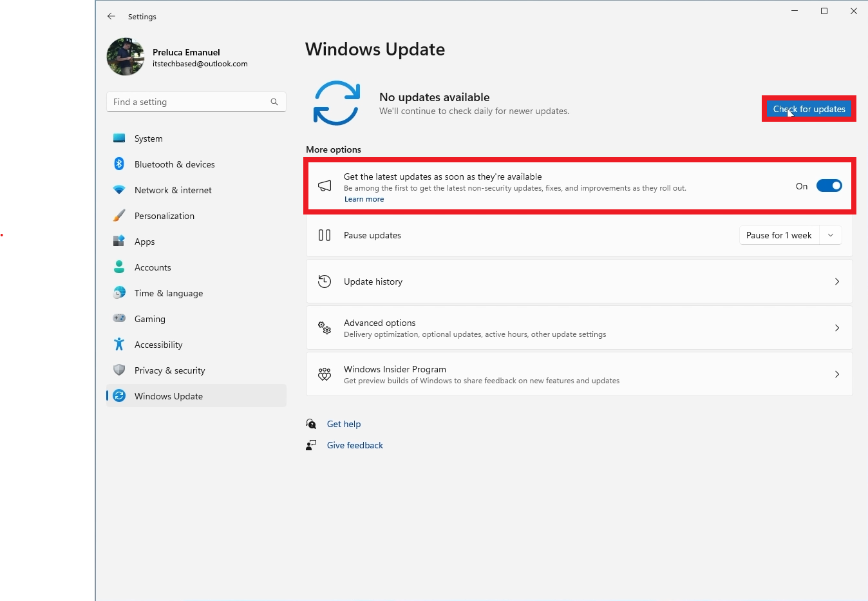Viewport: 868px width, 601px height.
Task: Click the Give feedback link
Action: (355, 445)
